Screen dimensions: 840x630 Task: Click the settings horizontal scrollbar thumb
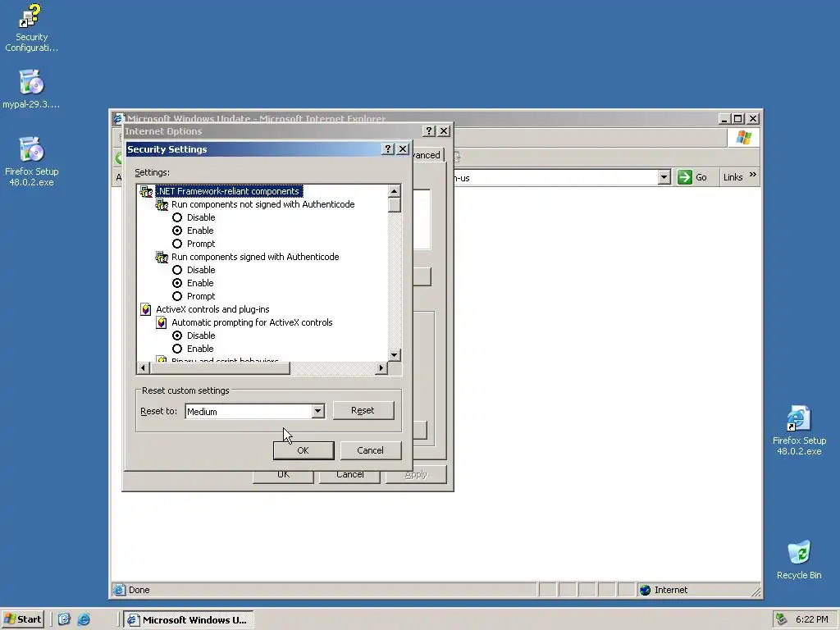(220, 367)
